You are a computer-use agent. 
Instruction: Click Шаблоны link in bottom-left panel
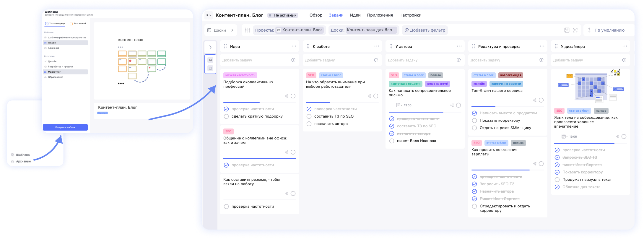[x=21, y=155]
